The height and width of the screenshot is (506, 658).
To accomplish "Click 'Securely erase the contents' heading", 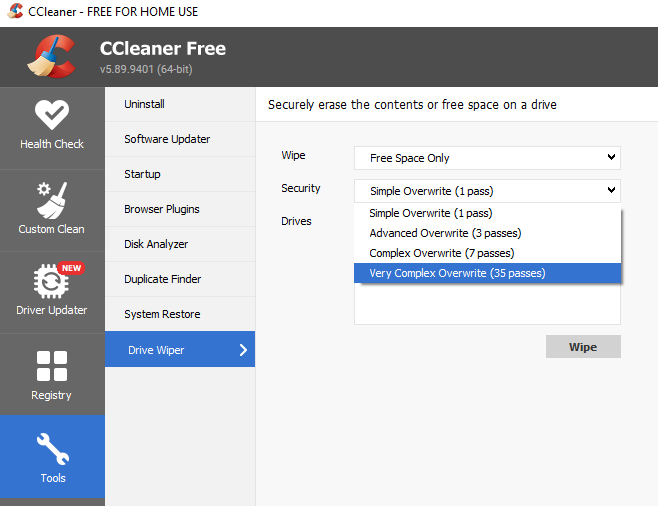I will click(412, 105).
